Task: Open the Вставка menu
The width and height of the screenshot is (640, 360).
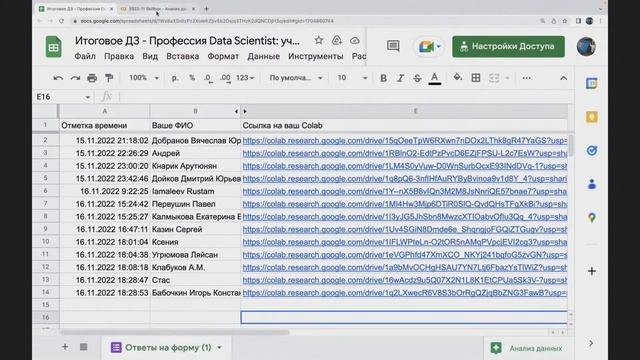Action: (182, 56)
